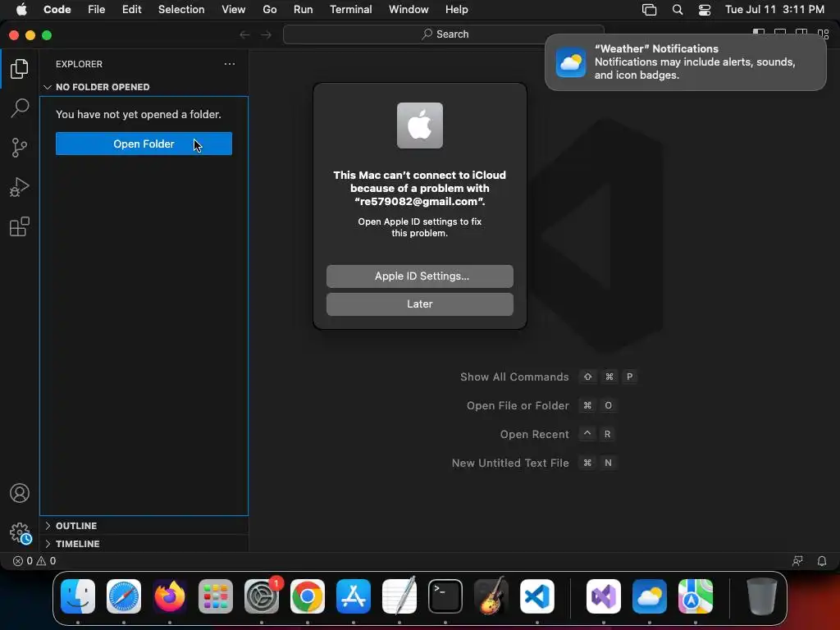Customize layout icon in title bar
The image size is (840, 630).
point(824,33)
